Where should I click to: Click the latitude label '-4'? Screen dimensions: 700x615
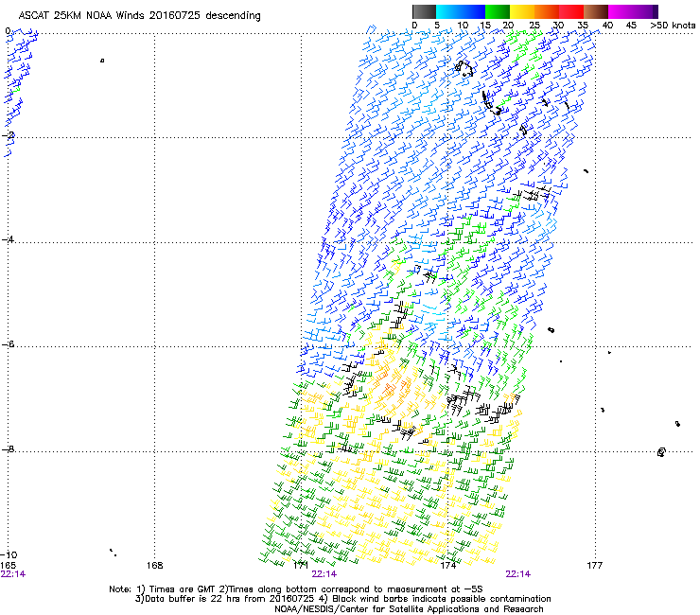[8, 239]
